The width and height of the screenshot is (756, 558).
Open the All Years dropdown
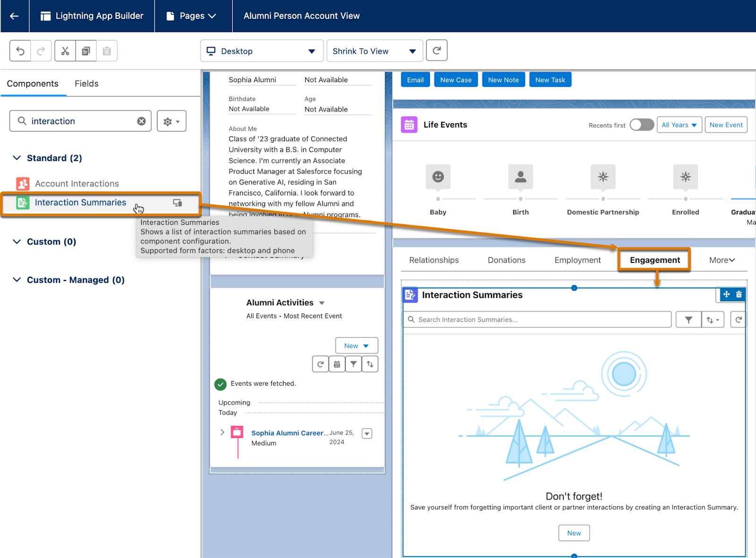[679, 125]
